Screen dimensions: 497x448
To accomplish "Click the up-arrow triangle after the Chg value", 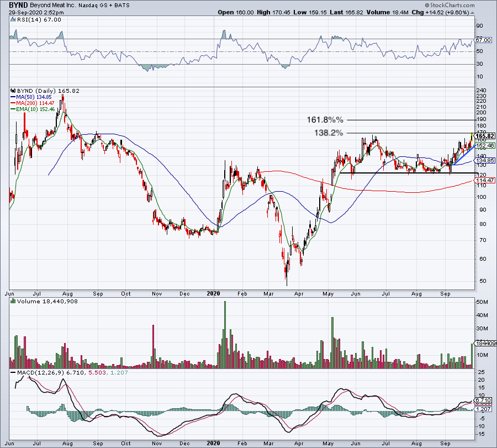I will tap(473, 13).
